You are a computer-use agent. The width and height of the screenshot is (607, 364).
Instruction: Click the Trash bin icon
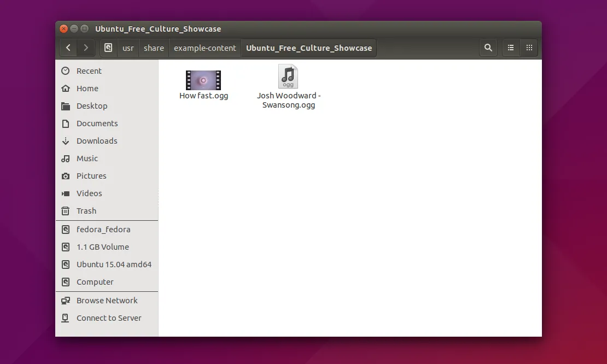coord(66,211)
